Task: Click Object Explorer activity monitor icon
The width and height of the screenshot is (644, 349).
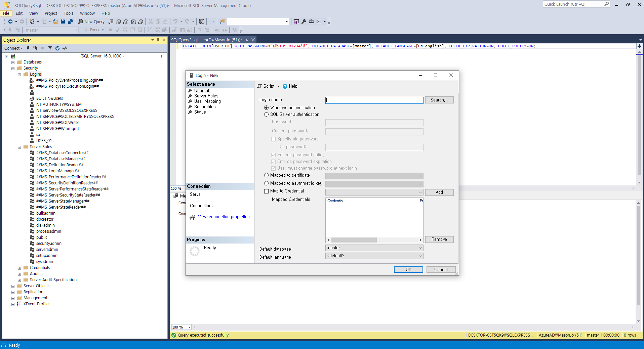Action: click(65, 48)
